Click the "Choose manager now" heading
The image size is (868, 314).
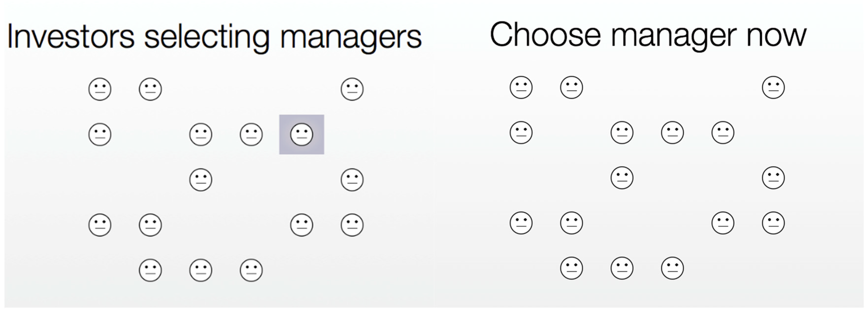point(648,35)
